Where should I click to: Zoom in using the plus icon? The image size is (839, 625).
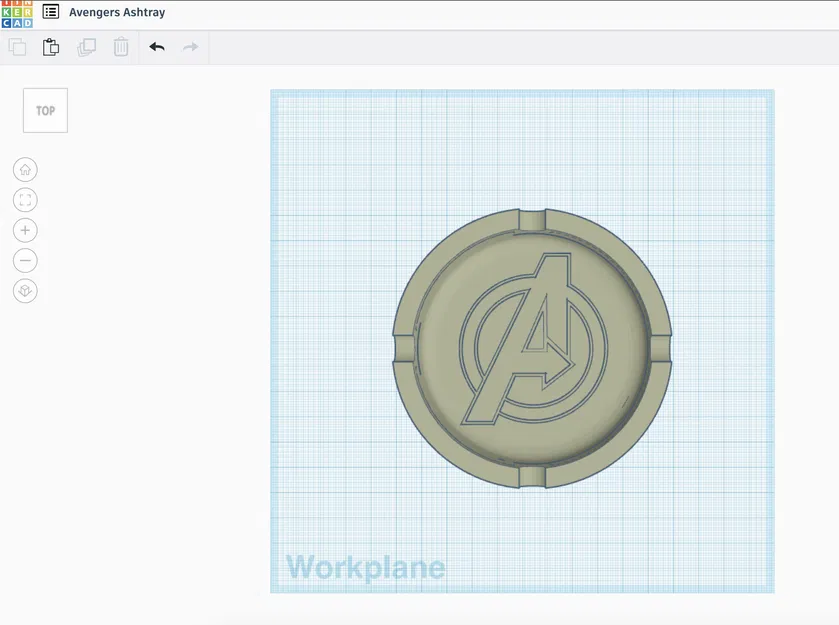(24, 229)
